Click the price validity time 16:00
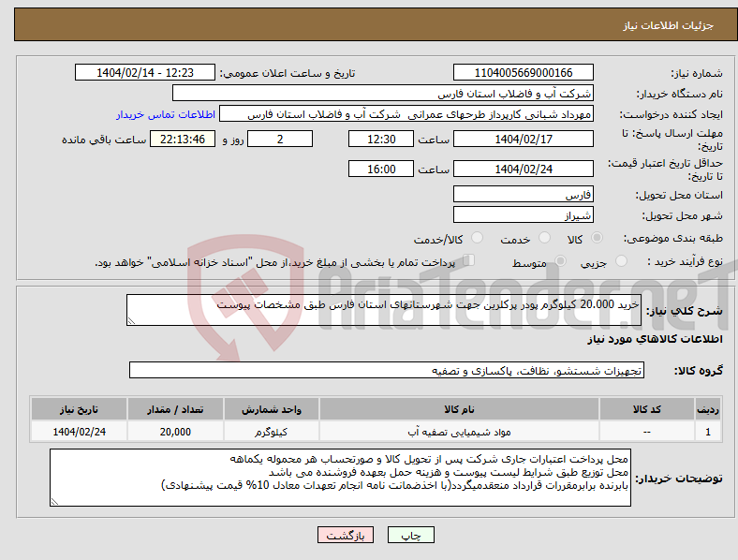This screenshot has width=738, height=560. 381,169
